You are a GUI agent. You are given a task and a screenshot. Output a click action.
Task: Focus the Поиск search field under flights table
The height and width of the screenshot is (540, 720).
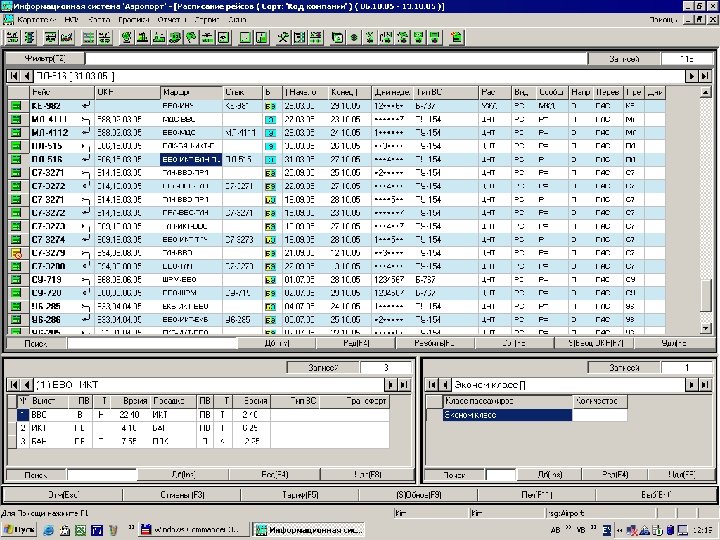click(x=150, y=343)
